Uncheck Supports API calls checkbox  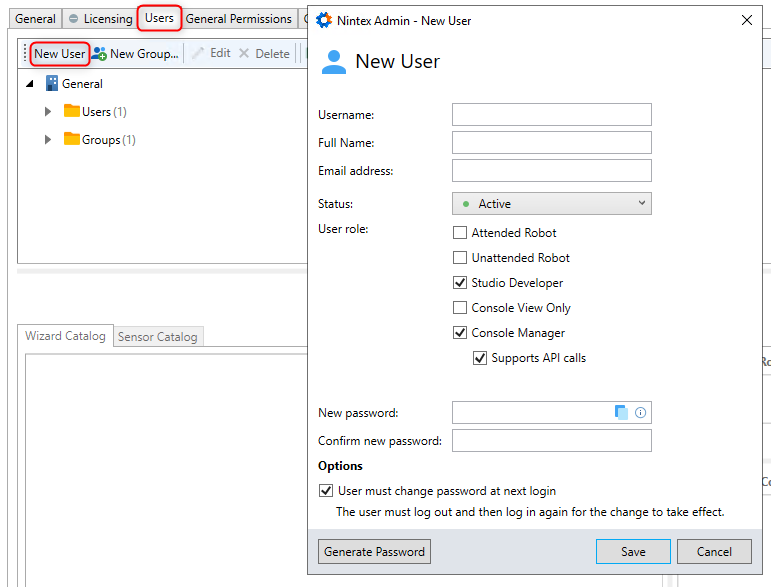click(x=480, y=358)
